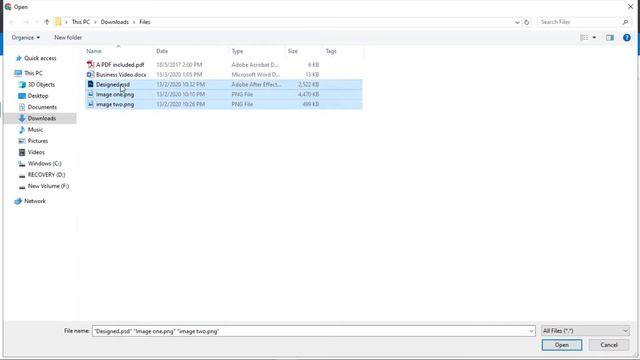Select the A PDF included.pdf file name
Screen dimensions: 640x360
click(x=120, y=65)
